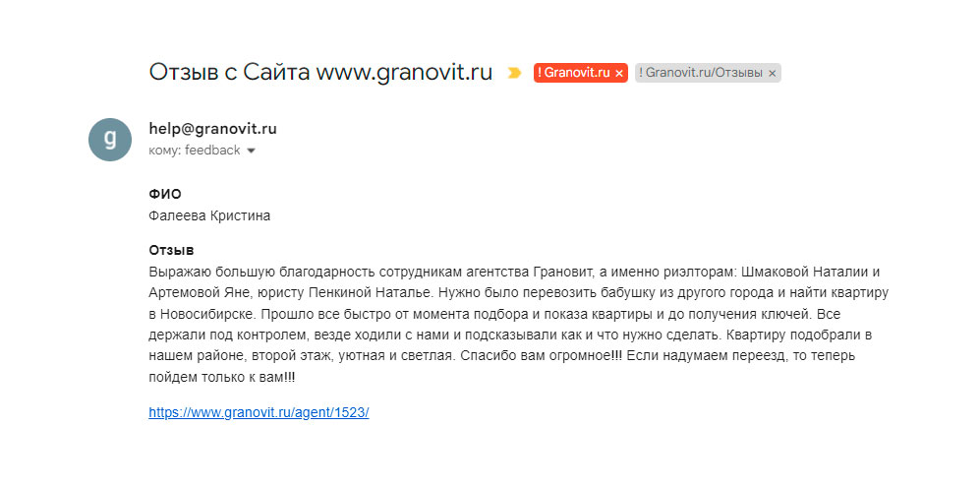Click the bold 'Отзыв' heading
Screen dimensions: 980x488
(x=171, y=251)
